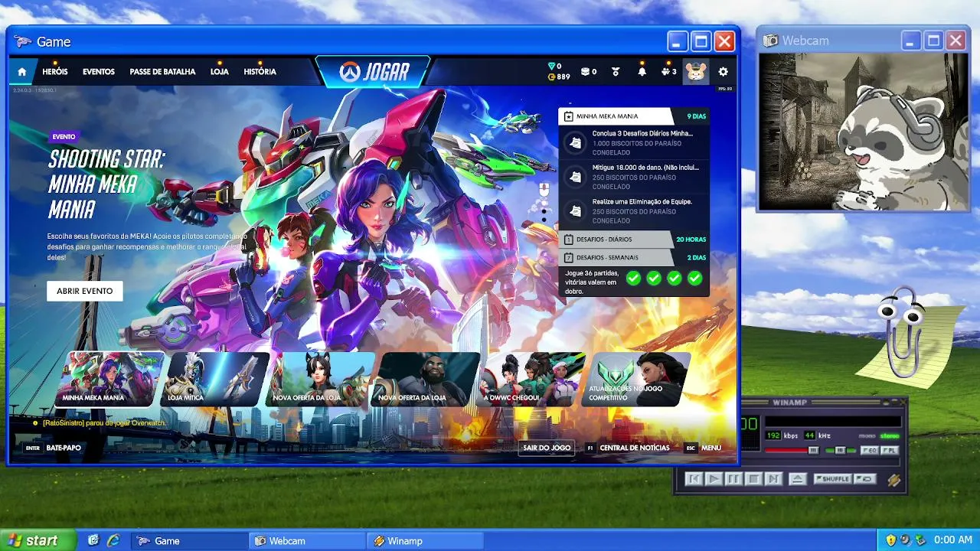Screen dimensions: 980x551
Task: Skip to next track in Winamp
Action: (x=773, y=479)
